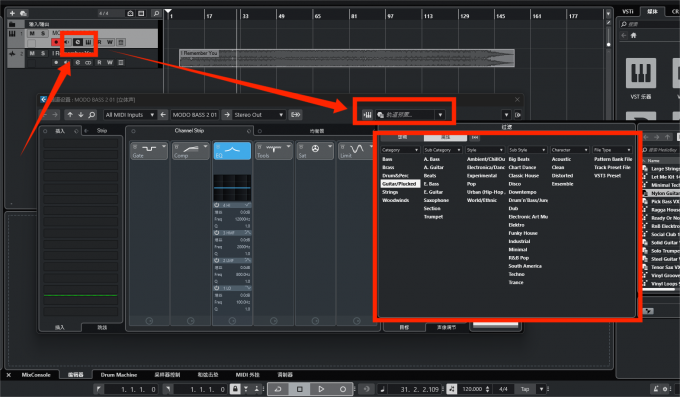Image resolution: width=680 pixels, height=397 pixels.
Task: Enable Write automation on MODO BASS track
Action: click(x=110, y=42)
